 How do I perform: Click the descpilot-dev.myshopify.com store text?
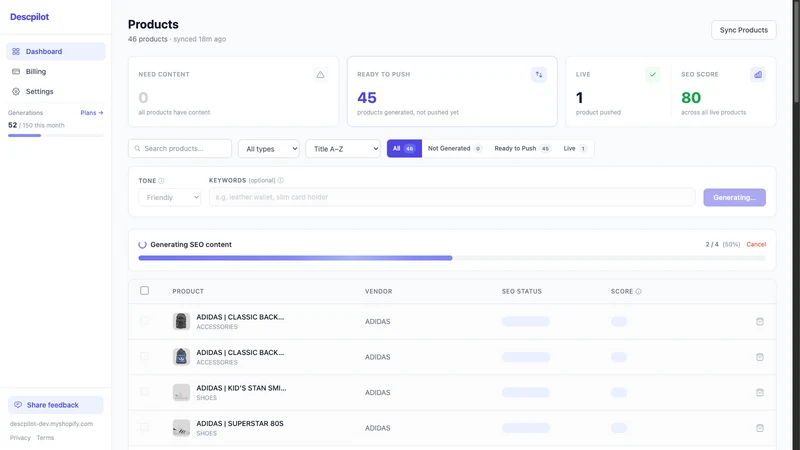(x=51, y=424)
